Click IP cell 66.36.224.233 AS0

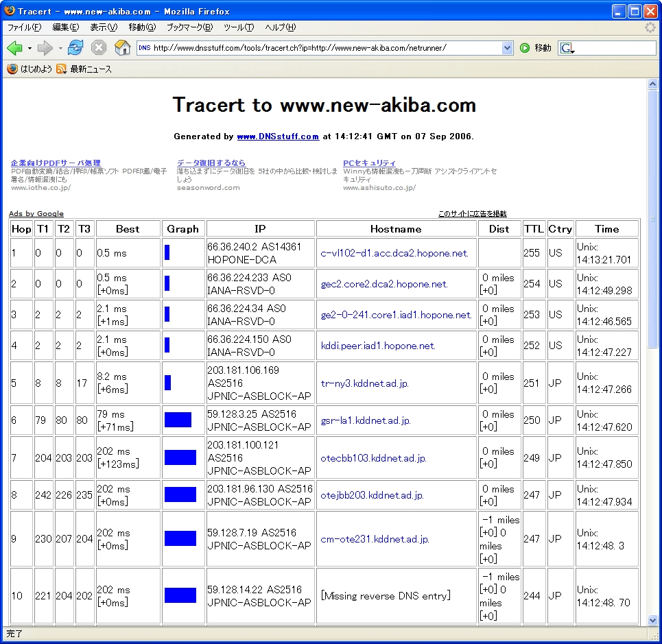pos(260,284)
